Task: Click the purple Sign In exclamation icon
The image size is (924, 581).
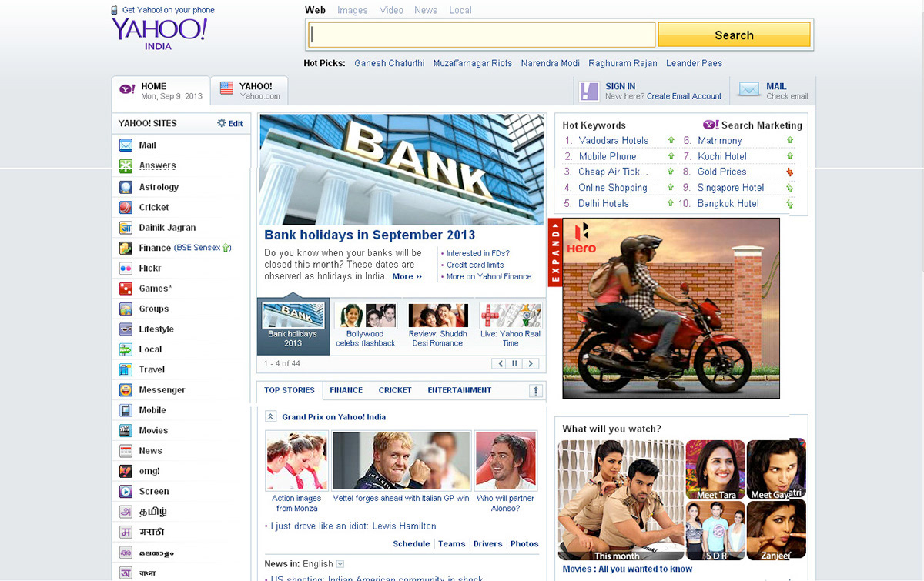Action: pyautogui.click(x=589, y=91)
